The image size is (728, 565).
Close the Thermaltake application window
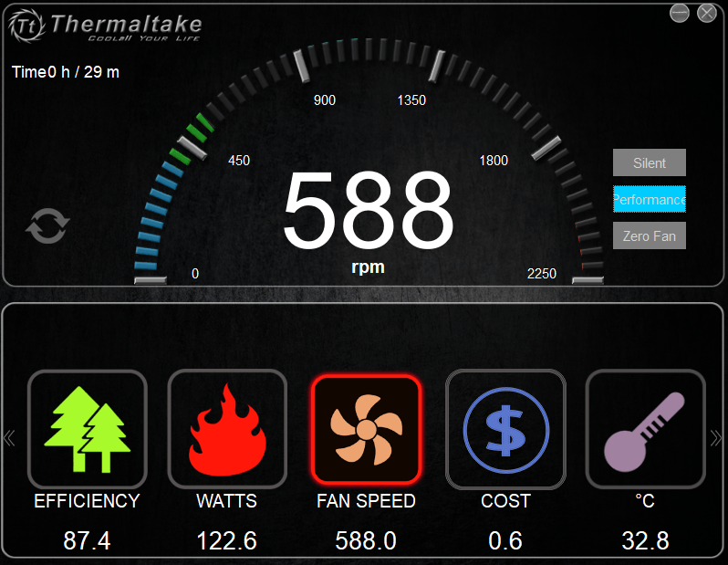pos(707,13)
